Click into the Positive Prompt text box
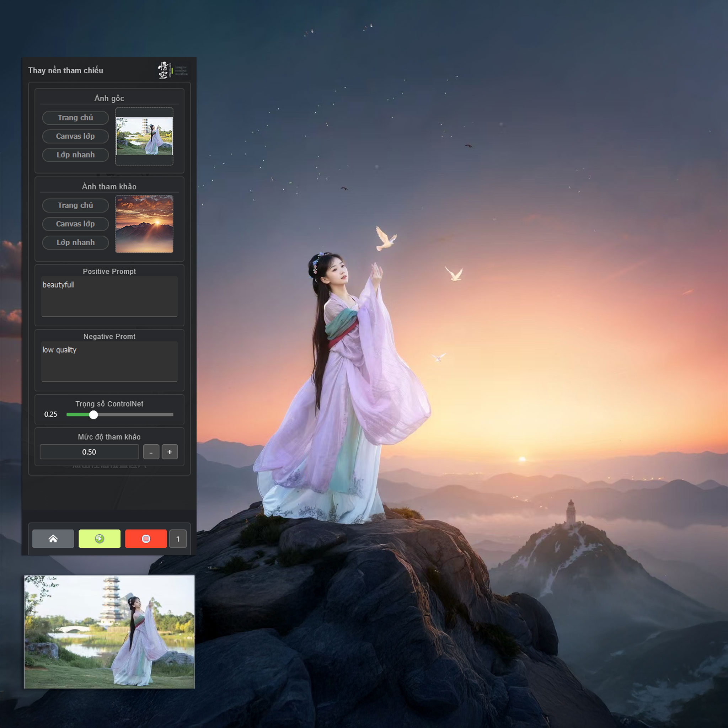The image size is (728, 728). (109, 296)
